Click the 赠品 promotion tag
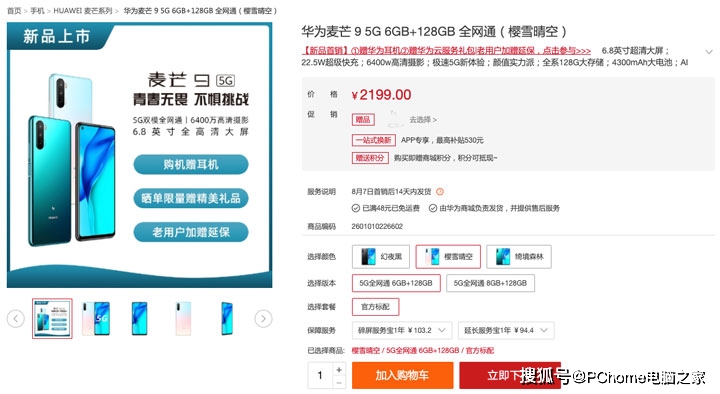The image size is (720, 394). tap(363, 120)
